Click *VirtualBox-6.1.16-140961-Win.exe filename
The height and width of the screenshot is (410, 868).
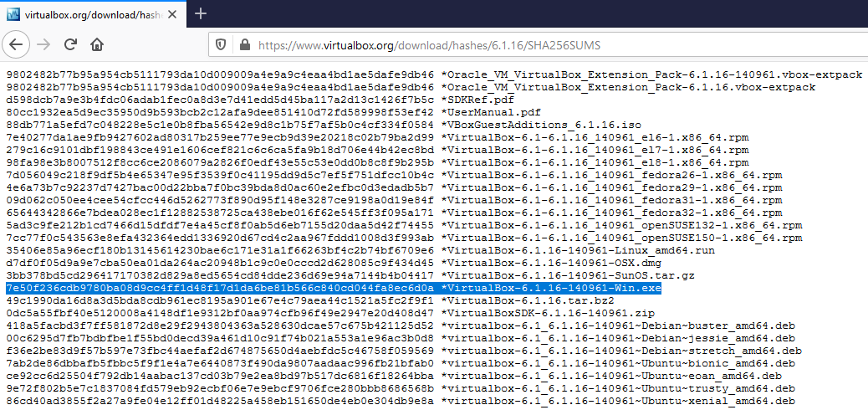point(551,288)
